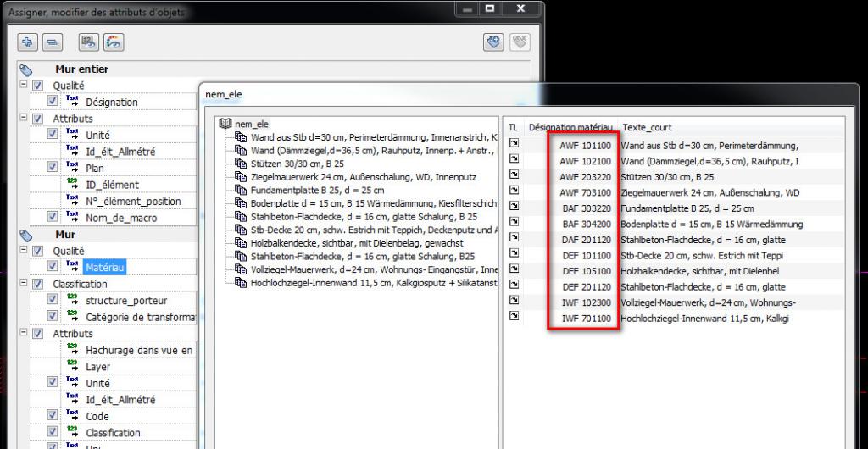Toggle the Classification group checkbox
The image size is (868, 449).
click(37, 284)
